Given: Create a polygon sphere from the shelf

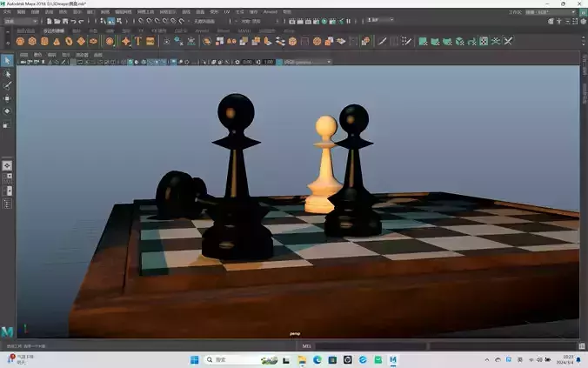Looking at the screenshot, I should (x=20, y=41).
